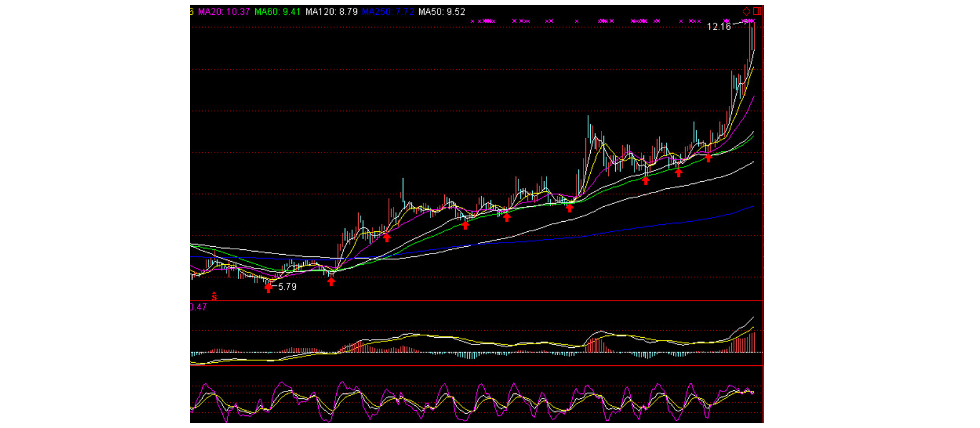This screenshot has width=980, height=428.
Task: Select the second red arrow from the left
Action: pyautogui.click(x=331, y=282)
